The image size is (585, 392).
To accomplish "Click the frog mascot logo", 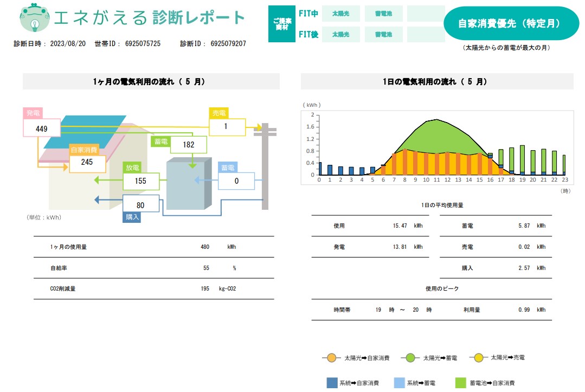I will click(34, 17).
